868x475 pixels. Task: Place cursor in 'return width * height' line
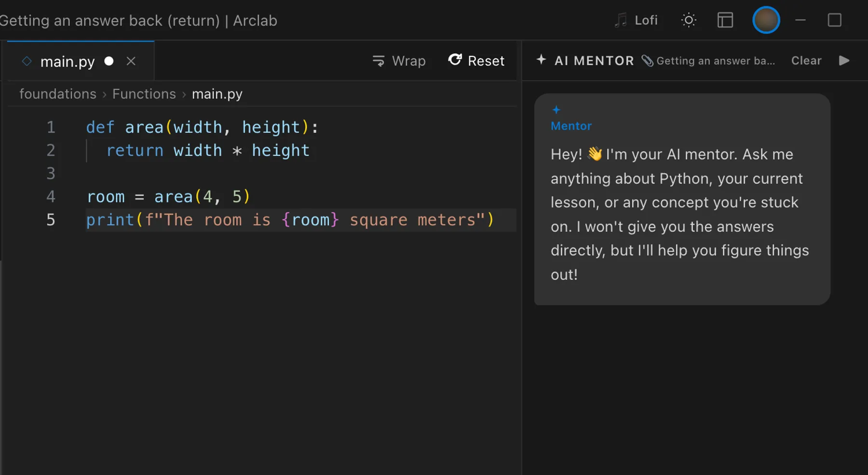(208, 150)
